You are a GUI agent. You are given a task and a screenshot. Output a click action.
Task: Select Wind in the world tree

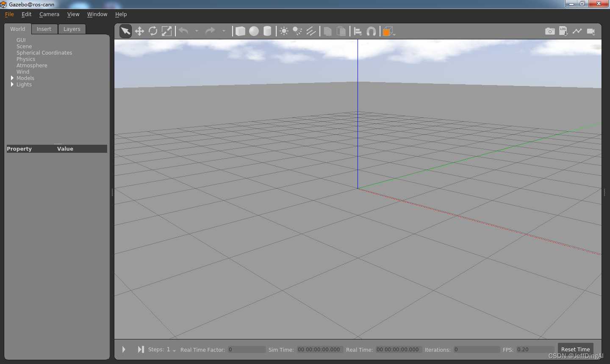23,72
